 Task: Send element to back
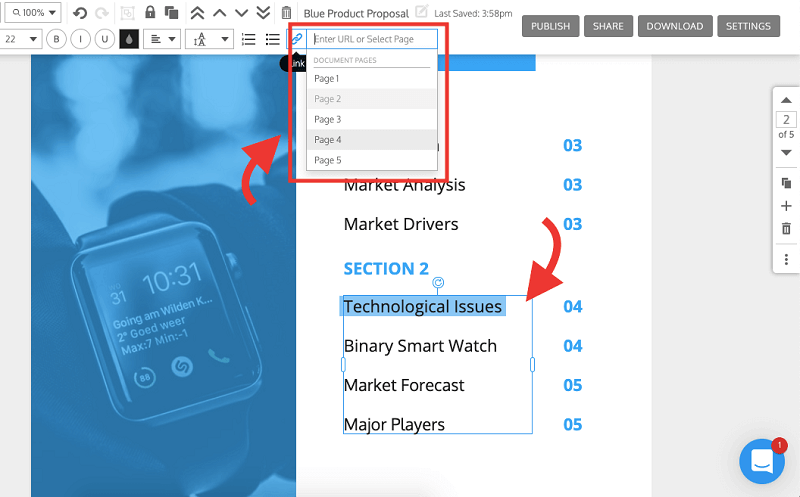(x=263, y=13)
